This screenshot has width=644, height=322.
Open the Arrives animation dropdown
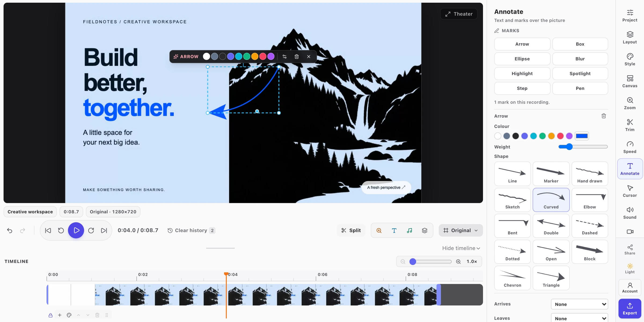point(580,304)
